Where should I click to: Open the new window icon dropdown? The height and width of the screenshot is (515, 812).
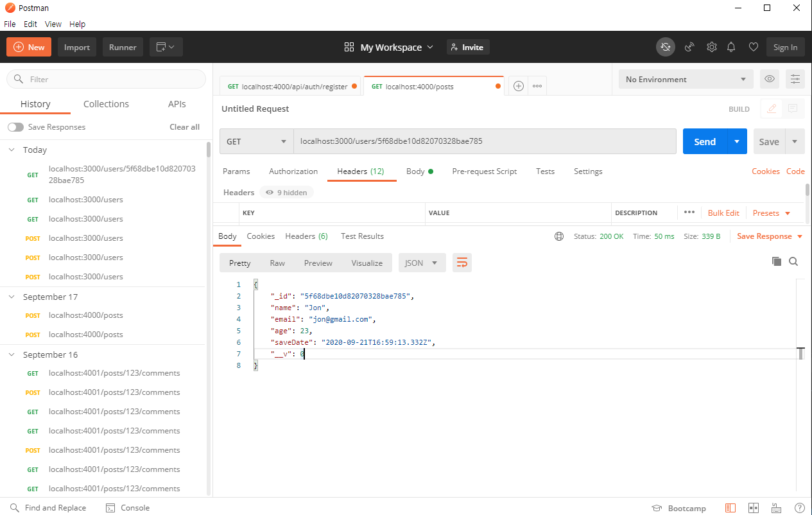pos(166,47)
